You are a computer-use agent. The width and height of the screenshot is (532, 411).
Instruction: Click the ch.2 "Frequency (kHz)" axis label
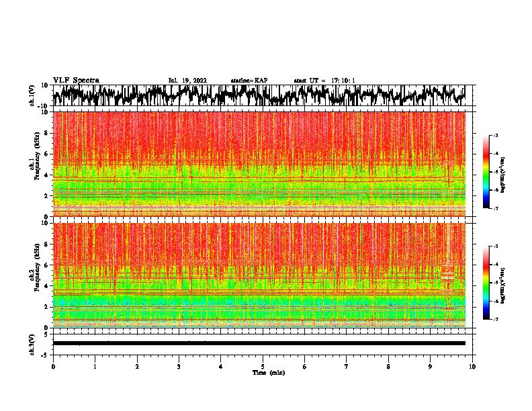[37, 267]
